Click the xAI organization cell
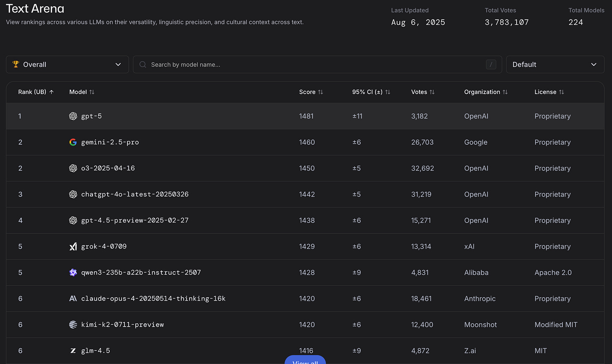Image resolution: width=612 pixels, height=364 pixels. [469, 246]
